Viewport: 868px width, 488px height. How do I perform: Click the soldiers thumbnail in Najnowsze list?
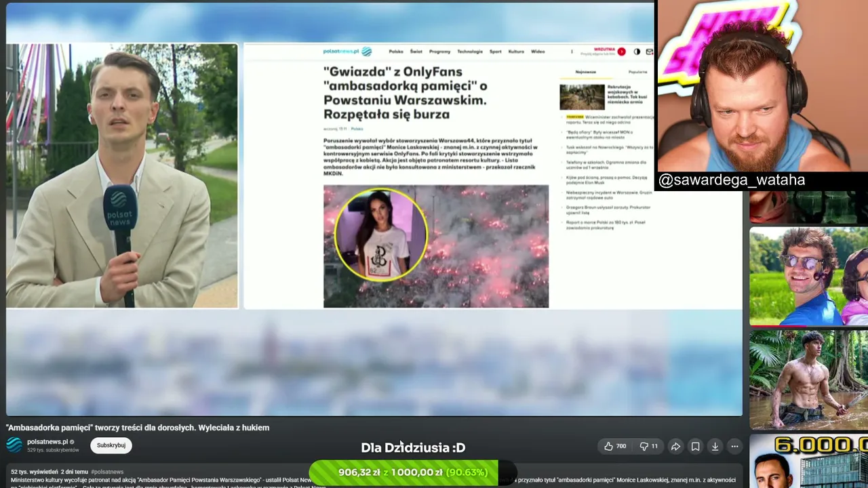[582, 97]
